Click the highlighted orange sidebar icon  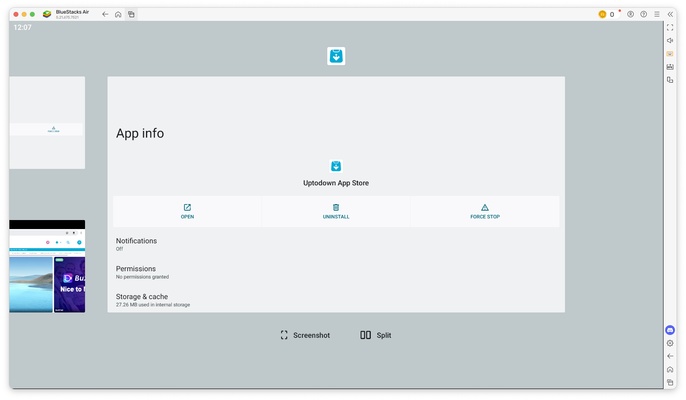click(x=670, y=53)
